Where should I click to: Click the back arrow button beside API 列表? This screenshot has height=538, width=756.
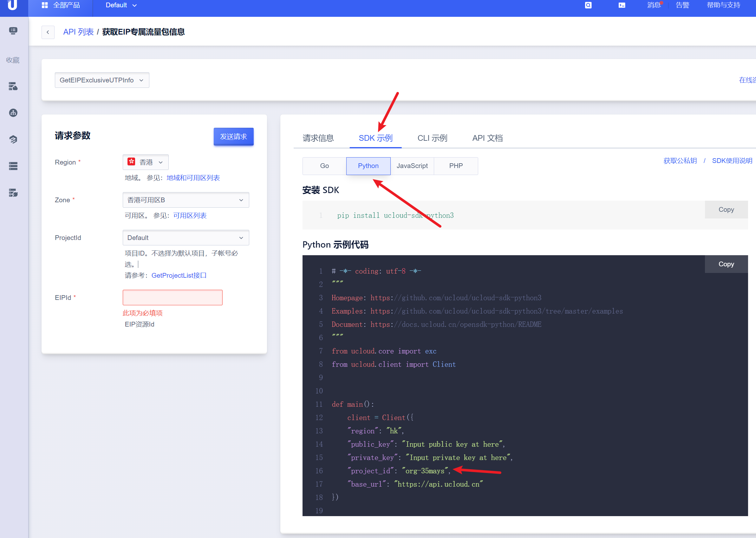coord(48,32)
